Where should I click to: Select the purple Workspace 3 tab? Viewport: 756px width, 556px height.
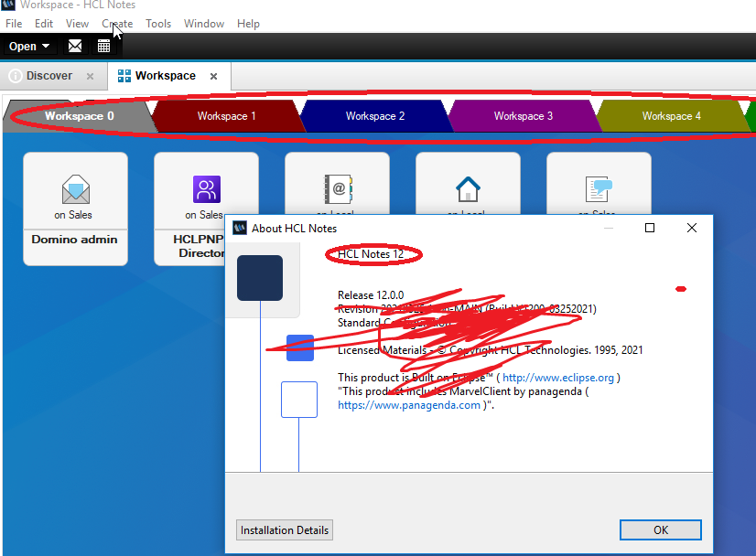click(x=523, y=116)
